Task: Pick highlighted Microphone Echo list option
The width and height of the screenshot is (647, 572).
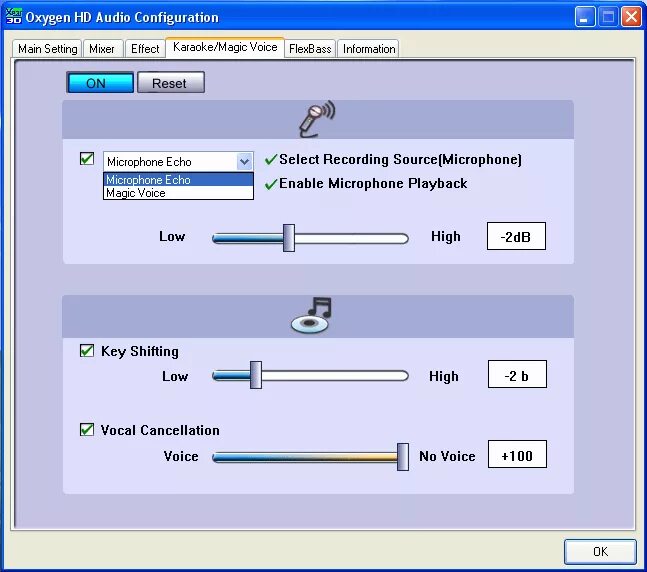Action: 178,180
